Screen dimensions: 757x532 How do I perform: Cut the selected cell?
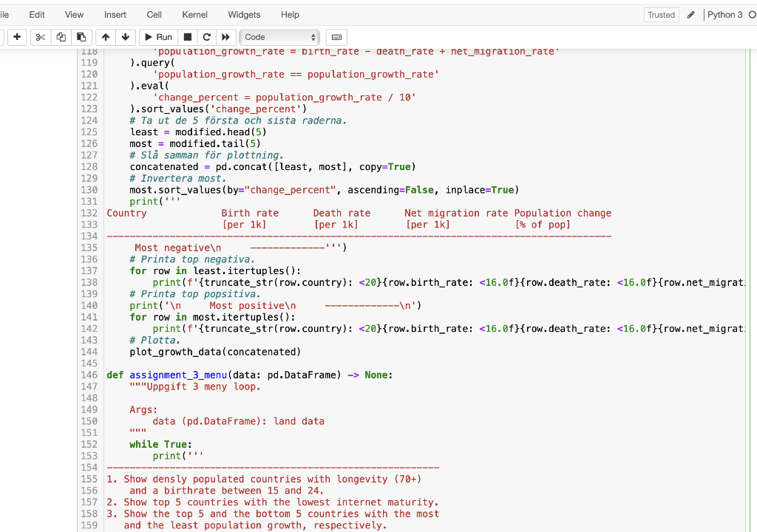(38, 37)
